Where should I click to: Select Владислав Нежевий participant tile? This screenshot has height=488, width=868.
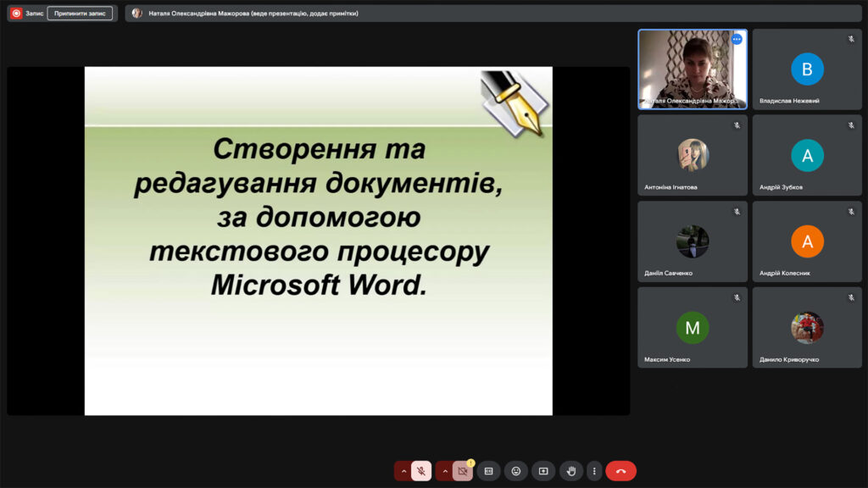click(x=807, y=69)
